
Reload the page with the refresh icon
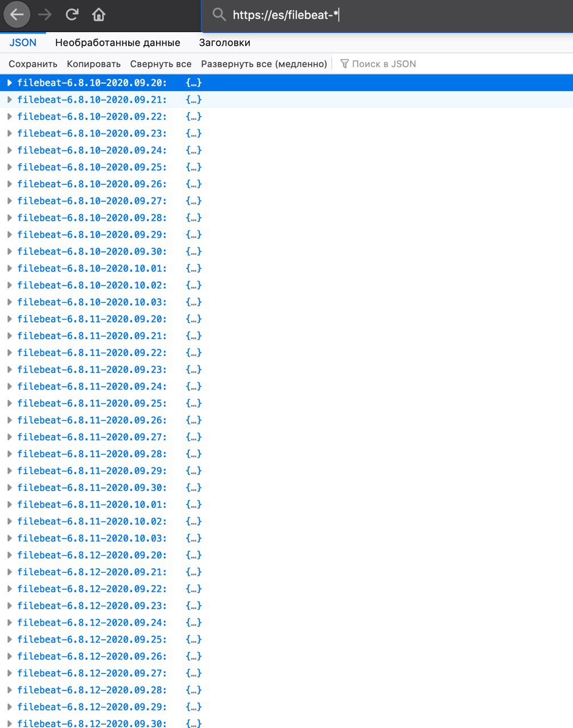[x=72, y=15]
